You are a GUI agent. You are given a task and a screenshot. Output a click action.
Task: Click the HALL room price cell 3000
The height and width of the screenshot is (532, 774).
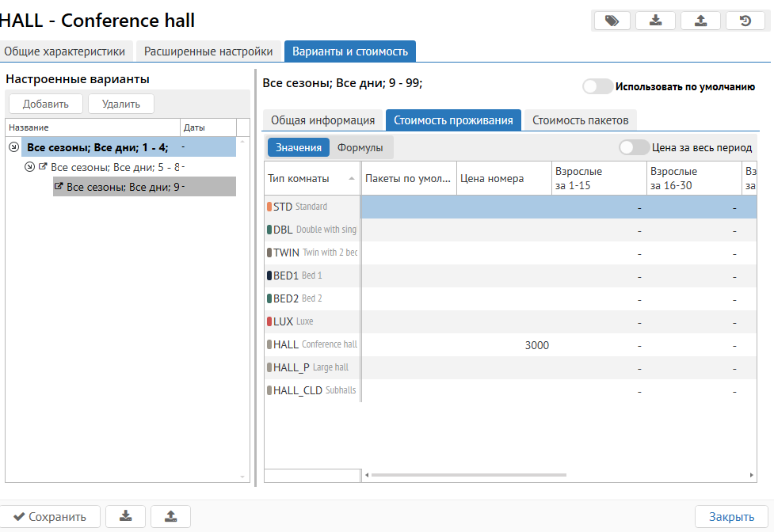point(504,345)
